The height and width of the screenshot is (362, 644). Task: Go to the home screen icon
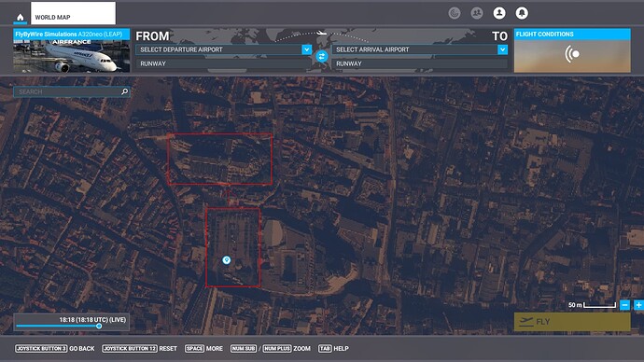click(20, 17)
